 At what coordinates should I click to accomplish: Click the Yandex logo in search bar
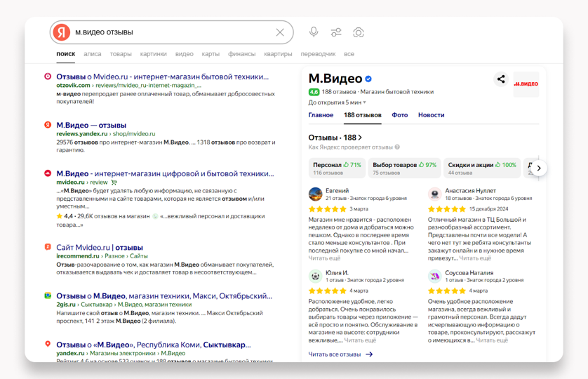click(62, 32)
